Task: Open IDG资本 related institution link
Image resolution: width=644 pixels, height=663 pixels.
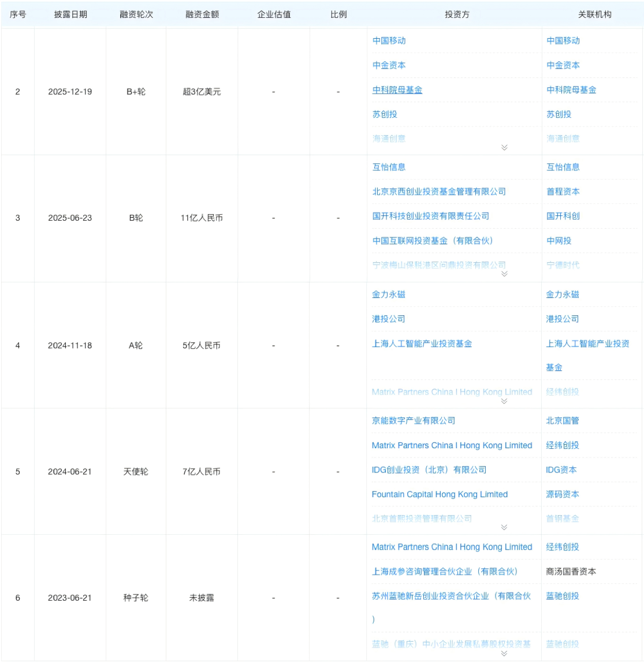Action: pos(561,470)
